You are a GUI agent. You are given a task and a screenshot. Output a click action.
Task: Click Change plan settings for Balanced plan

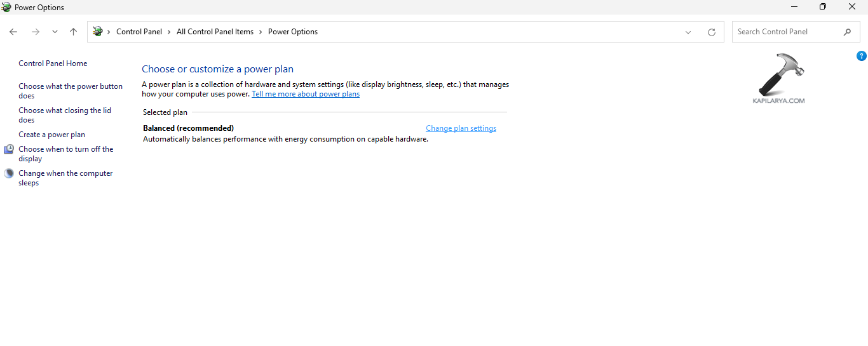(461, 128)
